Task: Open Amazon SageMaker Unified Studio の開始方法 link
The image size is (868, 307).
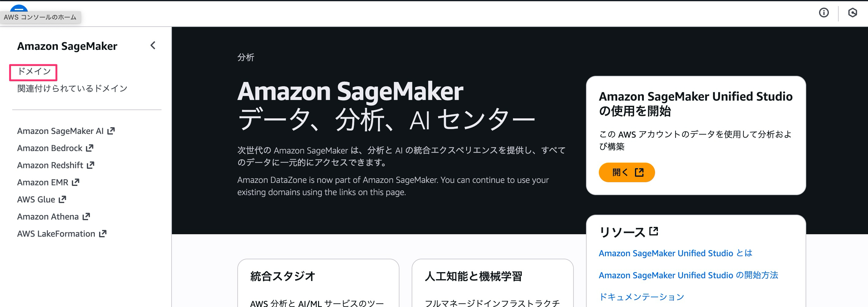Action: point(688,275)
